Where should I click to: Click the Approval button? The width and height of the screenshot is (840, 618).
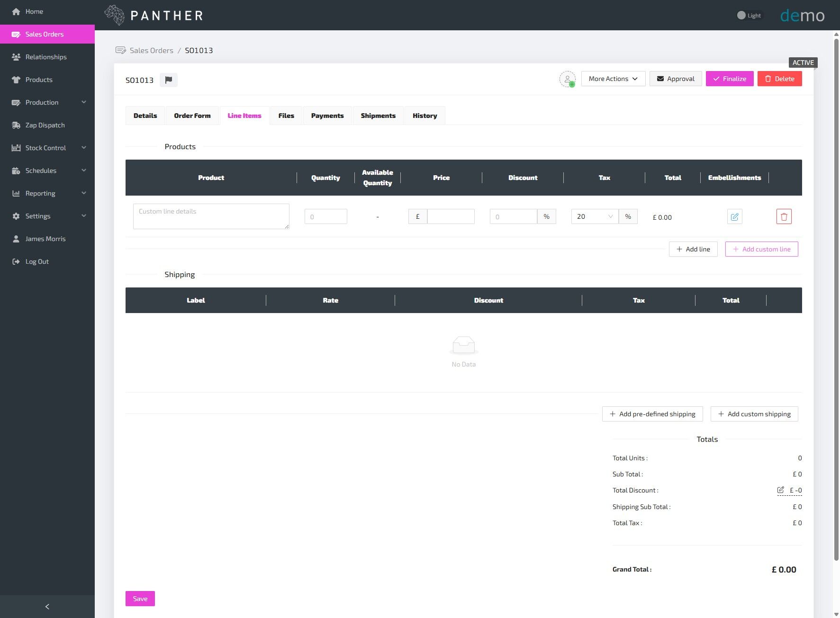click(676, 79)
